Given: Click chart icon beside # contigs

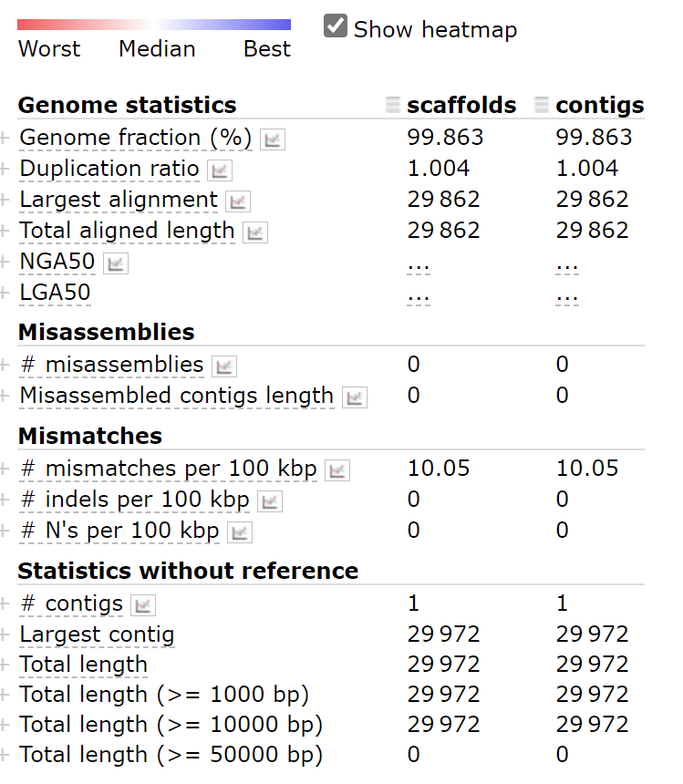Looking at the screenshot, I should (x=143, y=604).
